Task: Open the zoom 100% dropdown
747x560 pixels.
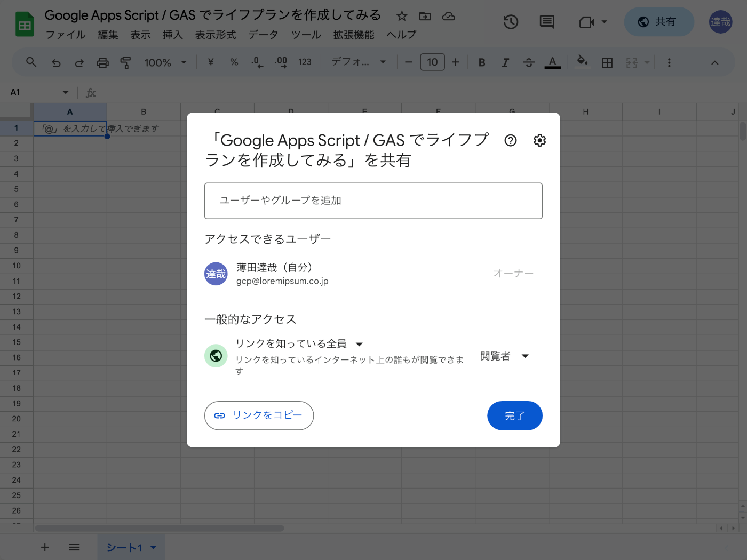Action: click(x=165, y=62)
